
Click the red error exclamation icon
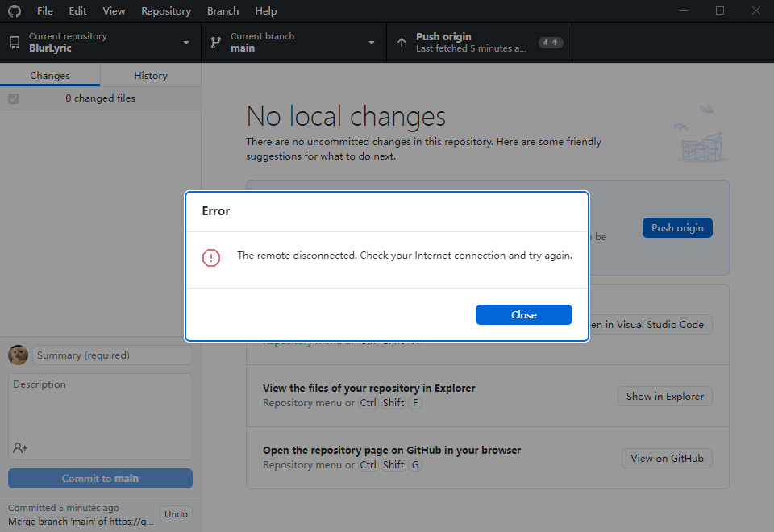click(x=211, y=257)
